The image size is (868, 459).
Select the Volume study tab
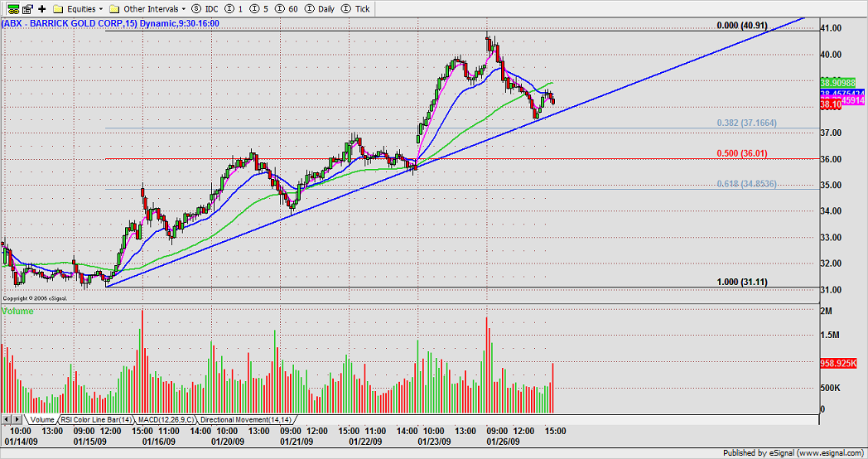[41, 420]
